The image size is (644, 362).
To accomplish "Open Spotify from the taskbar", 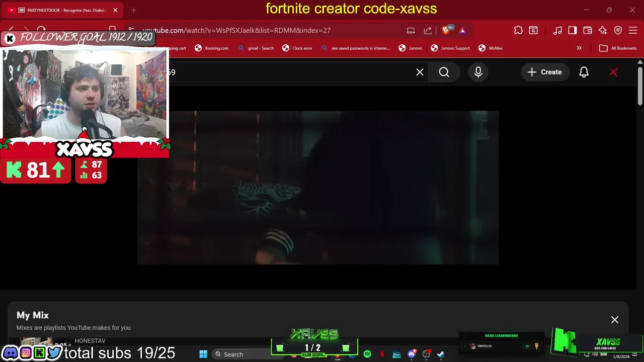I will 367,354.
